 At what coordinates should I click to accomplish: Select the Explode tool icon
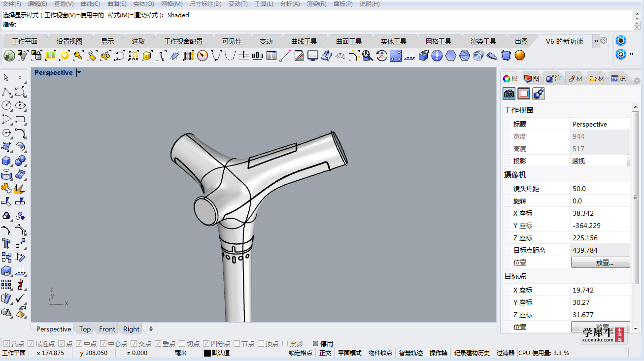tap(20, 188)
